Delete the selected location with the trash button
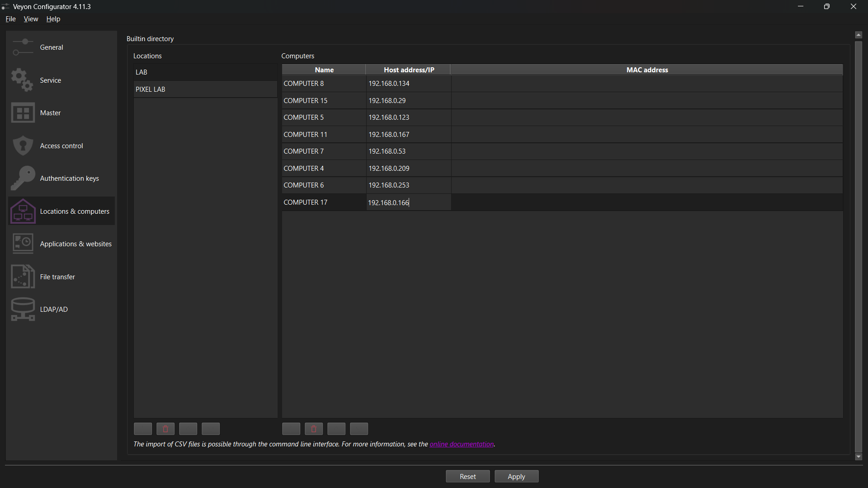 (165, 429)
